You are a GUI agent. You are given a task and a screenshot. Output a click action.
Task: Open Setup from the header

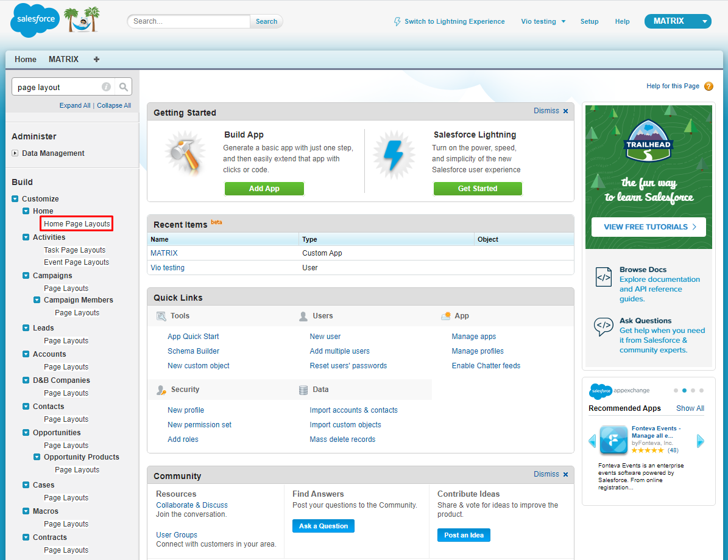(589, 21)
